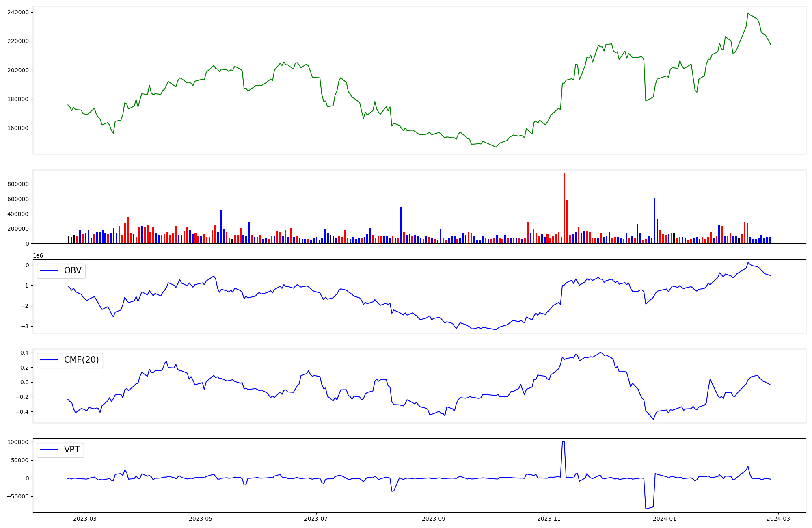Click the 2024-03 x-axis date label
The height and width of the screenshot is (528, 812).
[778, 519]
